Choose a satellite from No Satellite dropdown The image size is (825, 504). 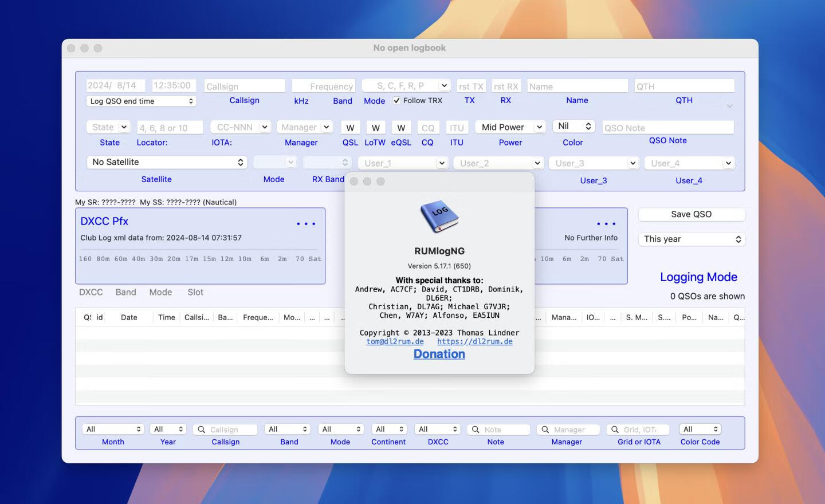[167, 162]
